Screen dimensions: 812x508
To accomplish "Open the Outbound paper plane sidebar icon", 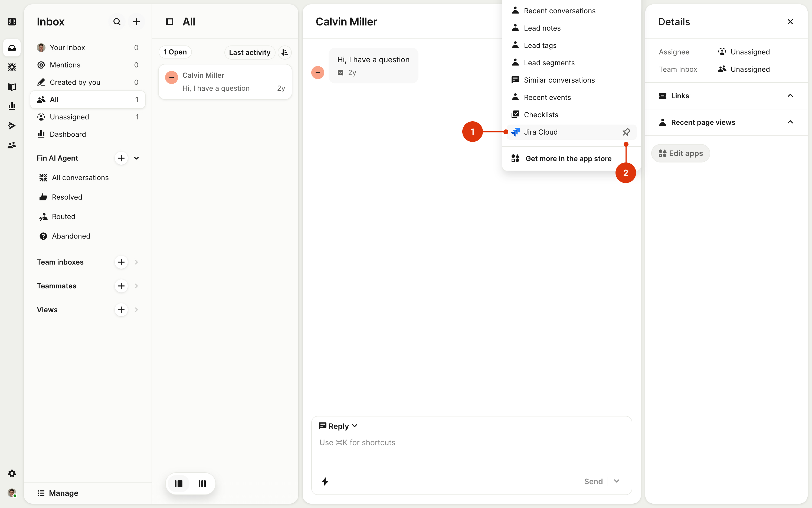I will [12, 126].
